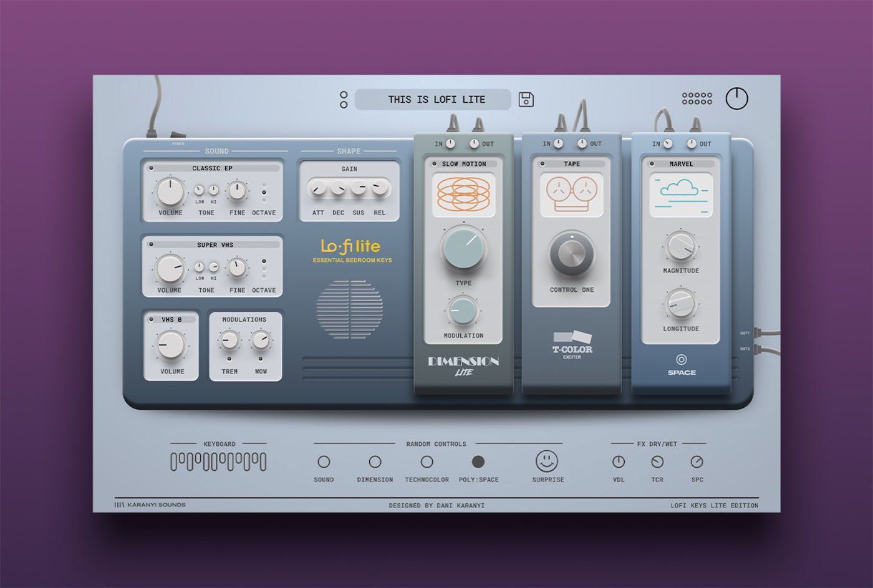Image resolution: width=873 pixels, height=588 pixels.
Task: Select the Technocolor random control radio
Action: [427, 462]
